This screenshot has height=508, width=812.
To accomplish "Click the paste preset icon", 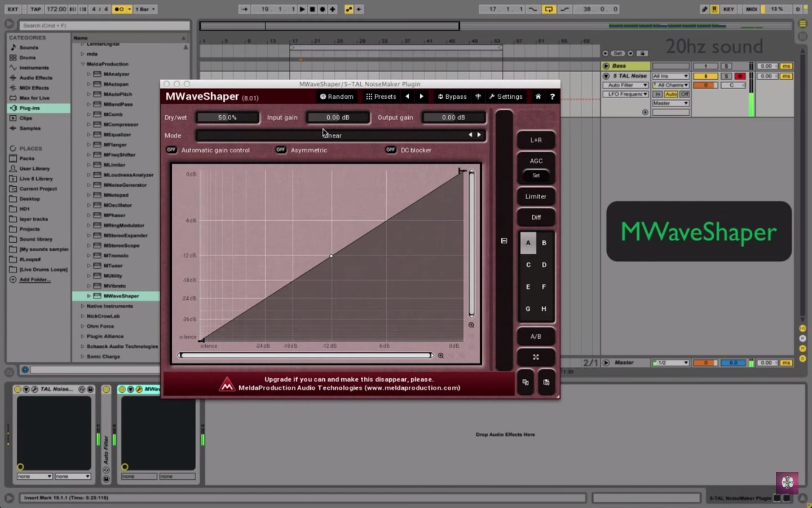I will pyautogui.click(x=546, y=382).
